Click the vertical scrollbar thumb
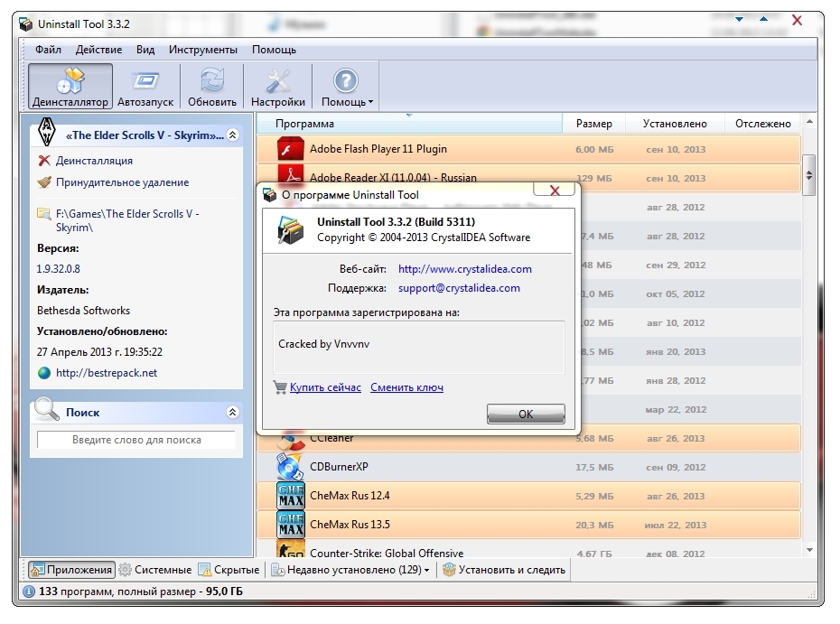Viewport: 840px width, 624px height. [809, 175]
